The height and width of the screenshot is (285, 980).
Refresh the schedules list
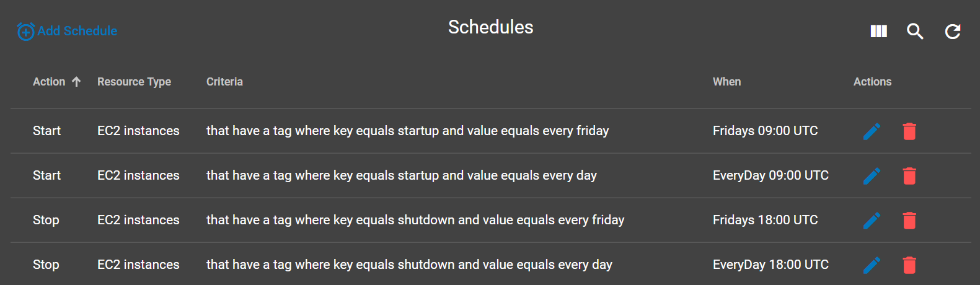point(952,31)
